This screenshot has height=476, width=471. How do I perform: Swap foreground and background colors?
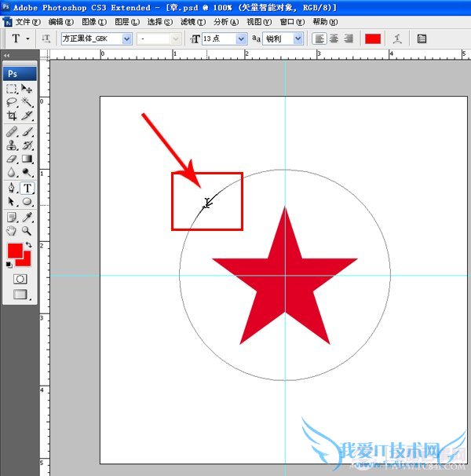click(x=28, y=245)
